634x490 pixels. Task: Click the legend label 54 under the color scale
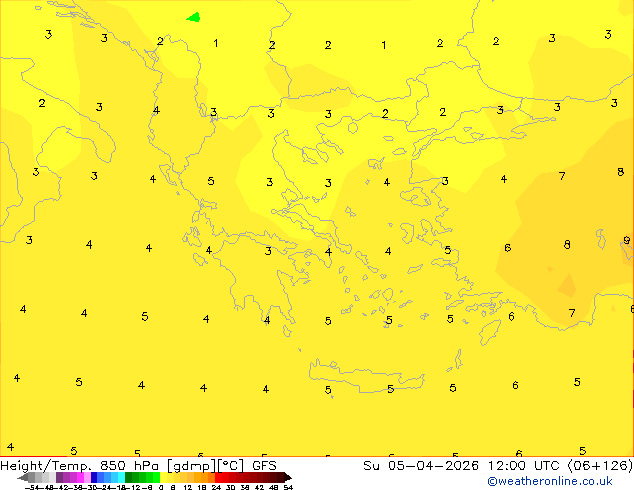click(288, 487)
